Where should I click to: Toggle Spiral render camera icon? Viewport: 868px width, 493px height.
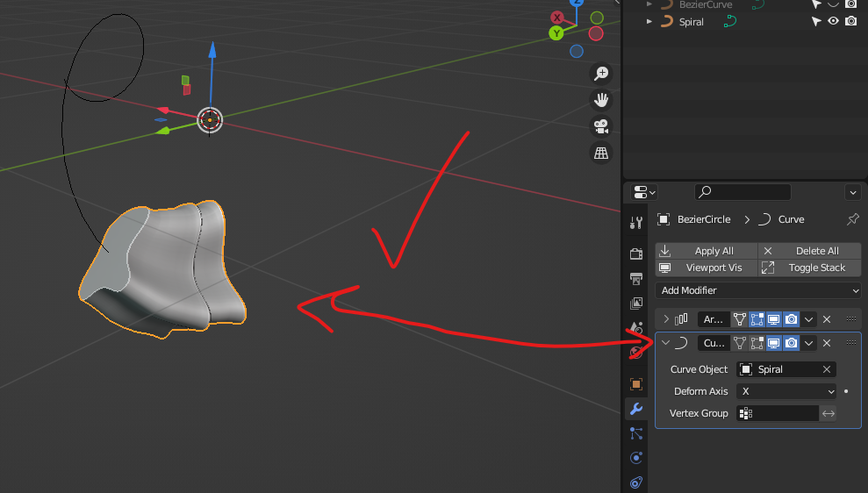point(851,21)
